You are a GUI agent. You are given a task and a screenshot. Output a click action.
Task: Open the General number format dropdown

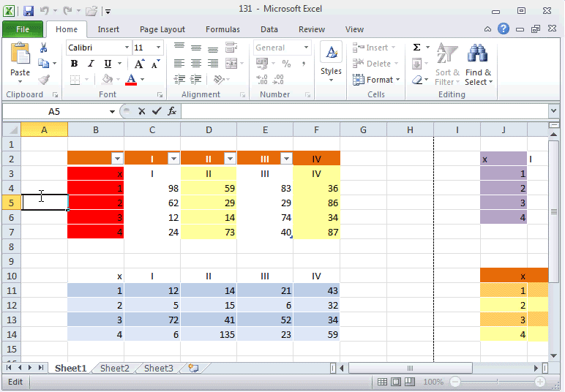coord(307,48)
